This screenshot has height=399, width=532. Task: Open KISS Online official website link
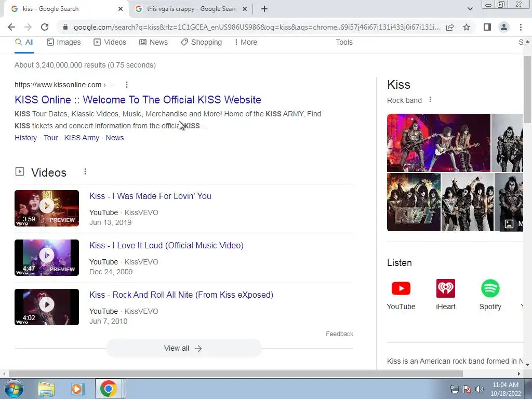(138, 100)
